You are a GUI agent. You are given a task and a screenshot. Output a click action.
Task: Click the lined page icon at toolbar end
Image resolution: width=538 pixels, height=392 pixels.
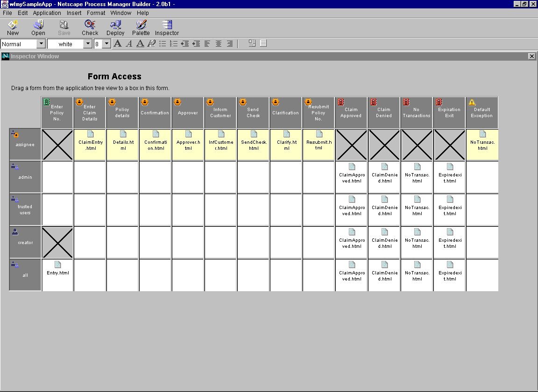pyautogui.click(x=263, y=43)
